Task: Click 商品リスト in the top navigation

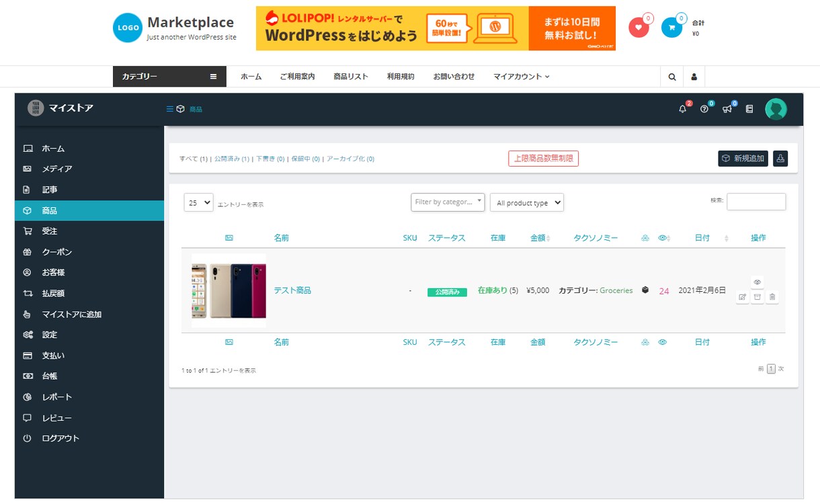Action: [351, 77]
